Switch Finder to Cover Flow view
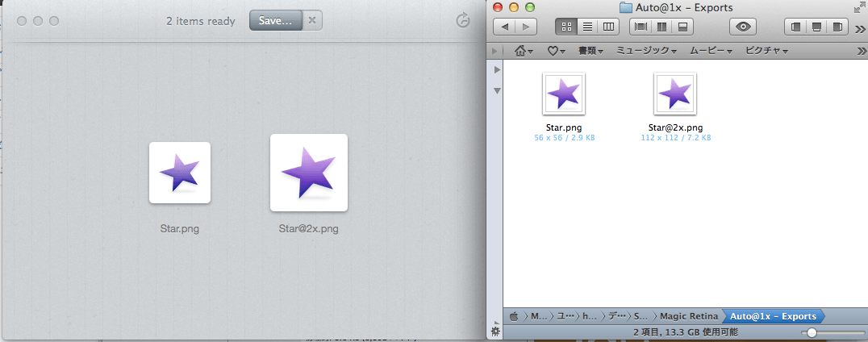 642,27
